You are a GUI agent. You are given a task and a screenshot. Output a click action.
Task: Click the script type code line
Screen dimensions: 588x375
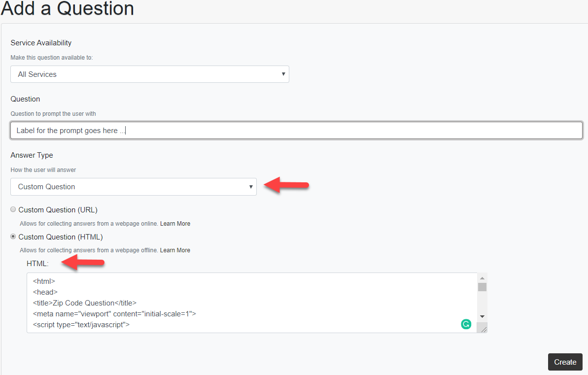coord(81,325)
